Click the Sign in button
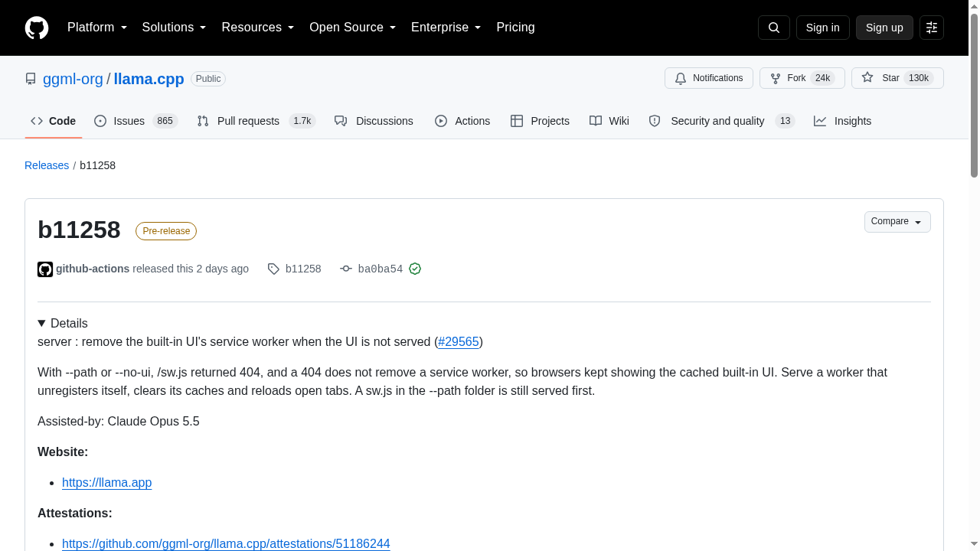 click(823, 28)
